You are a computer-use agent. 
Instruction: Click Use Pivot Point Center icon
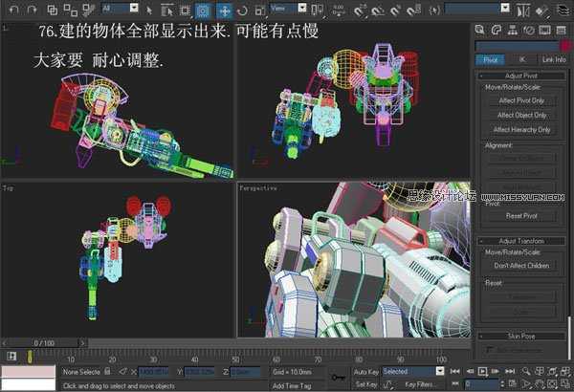[x=317, y=10]
